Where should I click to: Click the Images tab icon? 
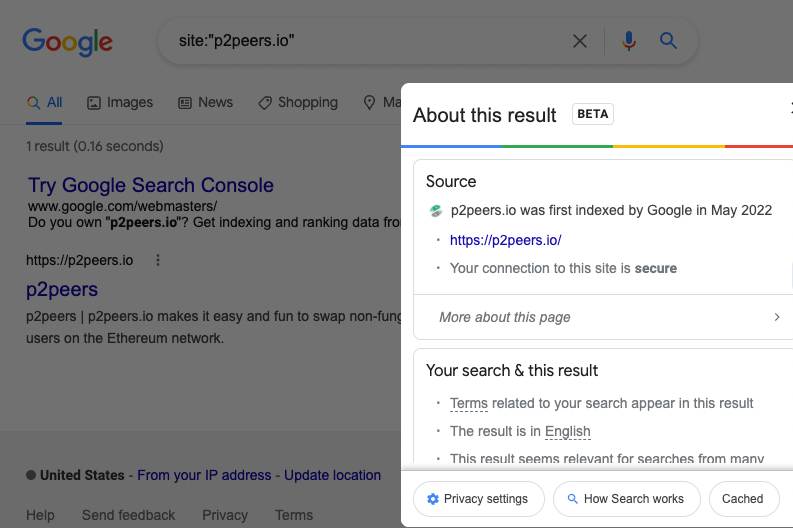94,103
